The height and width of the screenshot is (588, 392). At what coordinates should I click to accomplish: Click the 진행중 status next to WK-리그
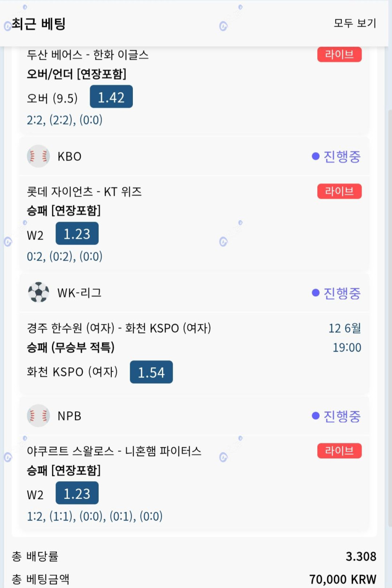(336, 293)
